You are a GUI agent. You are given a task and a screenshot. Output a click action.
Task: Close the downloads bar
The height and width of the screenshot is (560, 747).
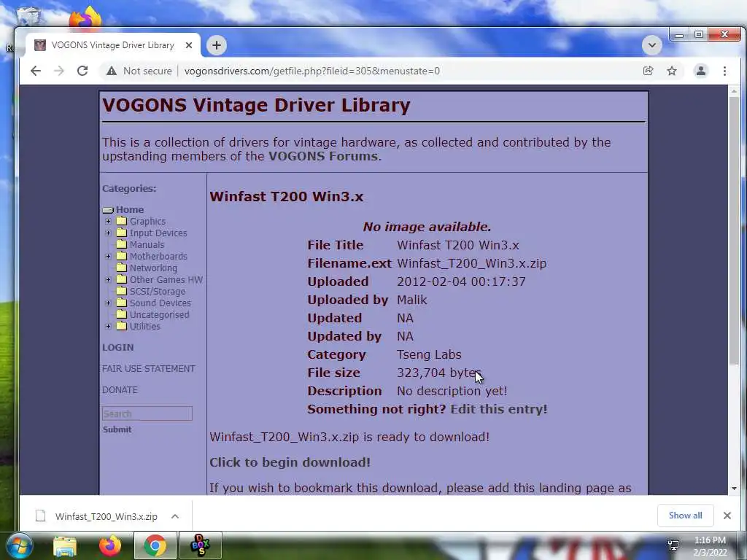(727, 516)
